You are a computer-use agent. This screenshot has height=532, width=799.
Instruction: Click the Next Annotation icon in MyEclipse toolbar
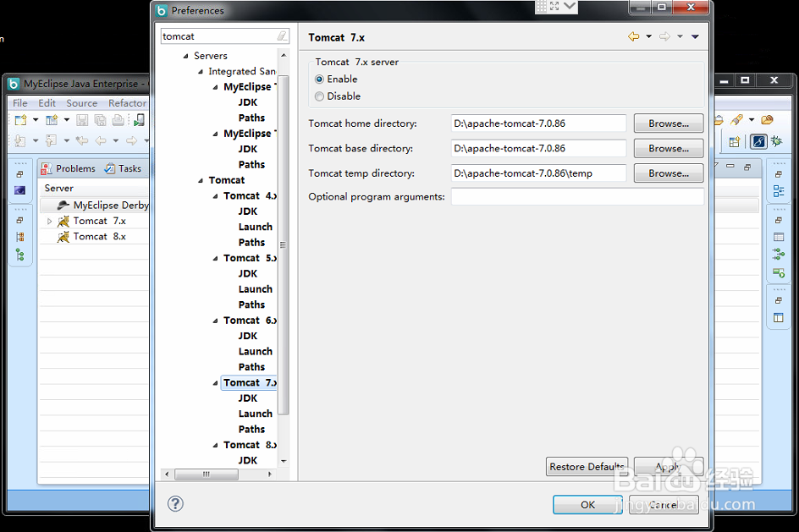coord(19,140)
